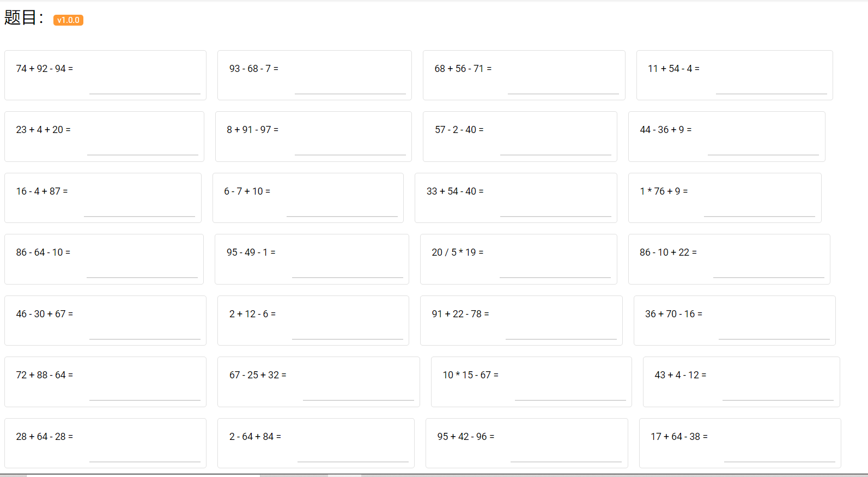Viewport: 868px width, 477px height.
Task: Click the v1.0.0 version badge
Action: point(68,20)
